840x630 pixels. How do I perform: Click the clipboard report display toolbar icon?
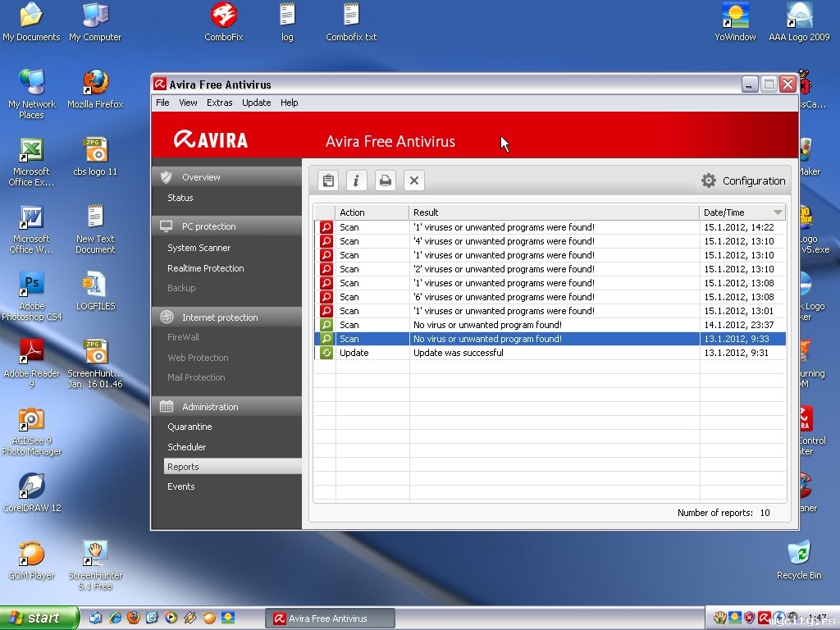(328, 180)
